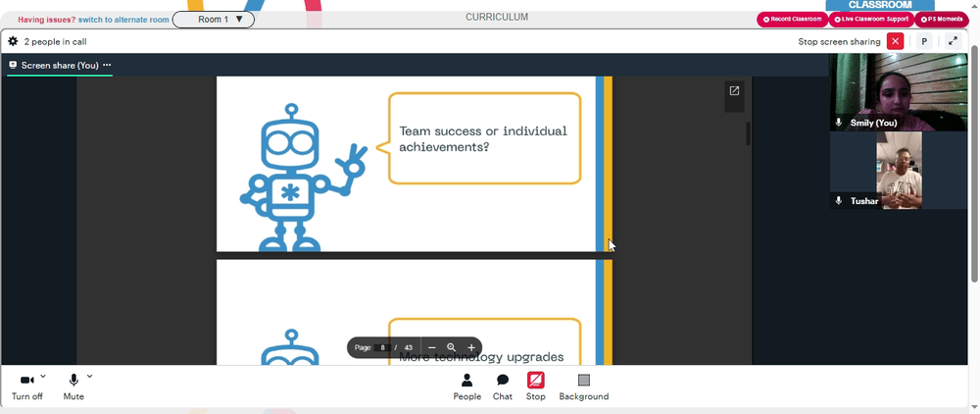
Task: Click the PDF viewer scrollbar thumb
Action: click(748, 133)
